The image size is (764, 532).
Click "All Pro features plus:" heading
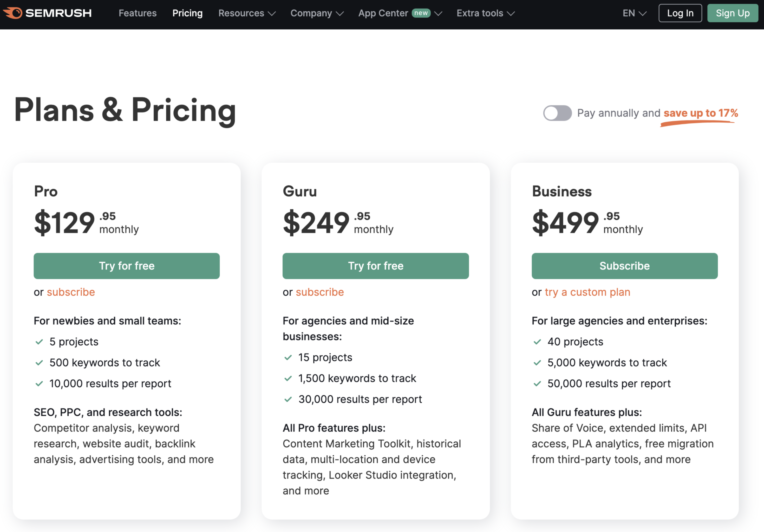[x=334, y=428]
